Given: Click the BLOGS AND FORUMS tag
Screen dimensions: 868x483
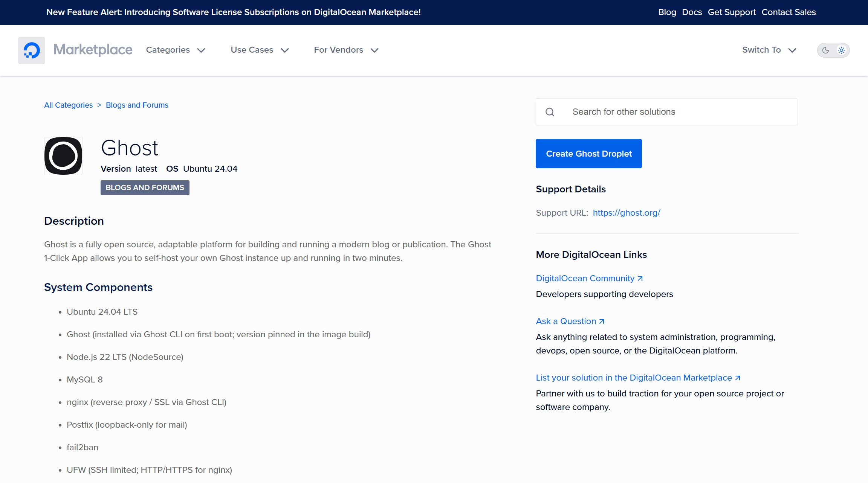Looking at the screenshot, I should click(x=145, y=187).
